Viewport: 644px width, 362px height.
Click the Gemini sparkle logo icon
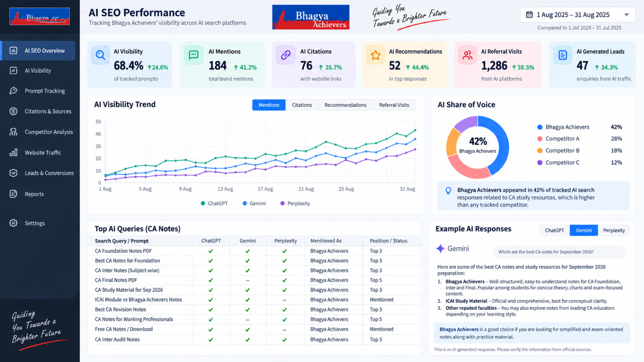click(440, 249)
